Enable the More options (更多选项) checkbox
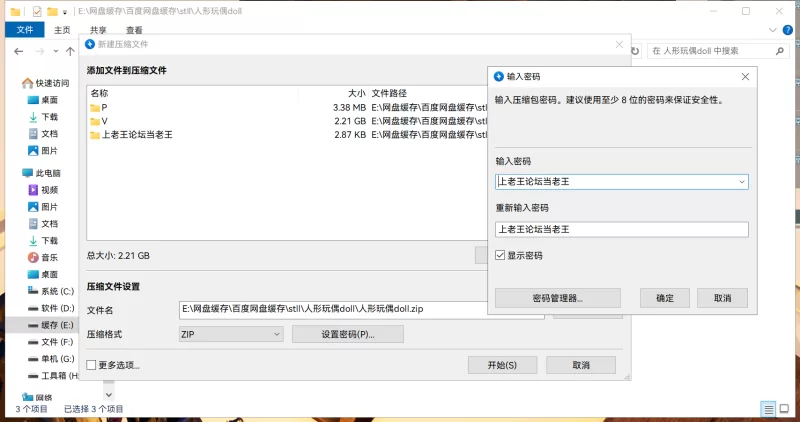Image resolution: width=800 pixels, height=422 pixels. [91, 365]
